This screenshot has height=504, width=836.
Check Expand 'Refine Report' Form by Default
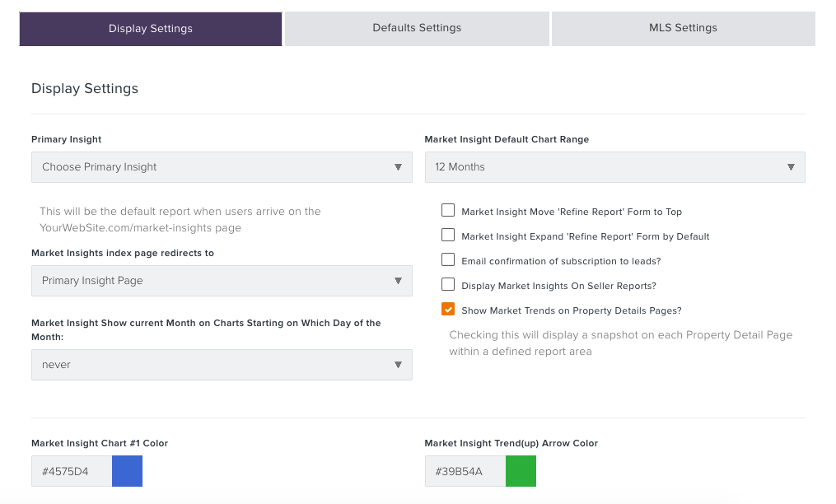(x=448, y=235)
